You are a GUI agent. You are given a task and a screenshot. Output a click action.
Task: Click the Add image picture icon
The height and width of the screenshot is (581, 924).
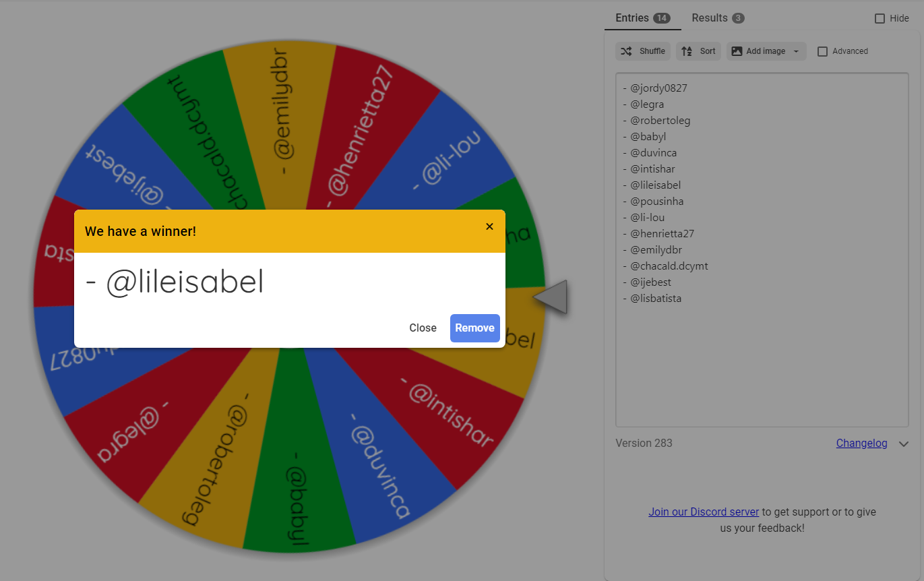737,51
